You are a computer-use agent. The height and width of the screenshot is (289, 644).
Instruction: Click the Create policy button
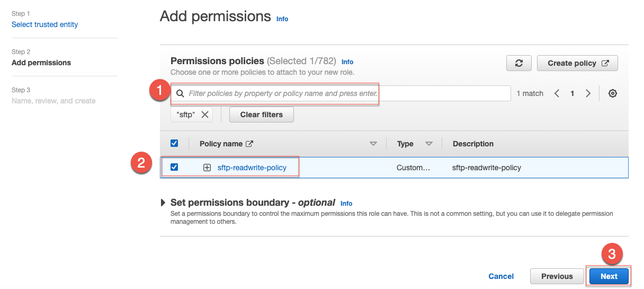point(577,63)
